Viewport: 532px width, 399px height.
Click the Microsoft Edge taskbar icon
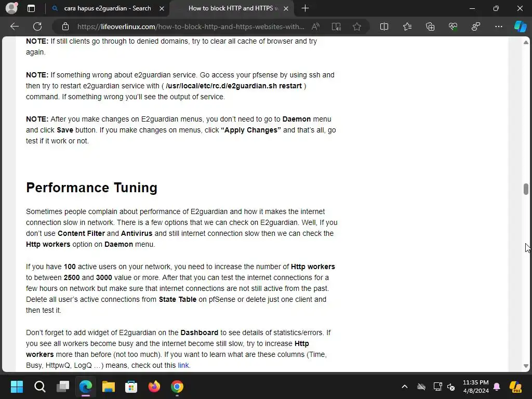point(86,387)
